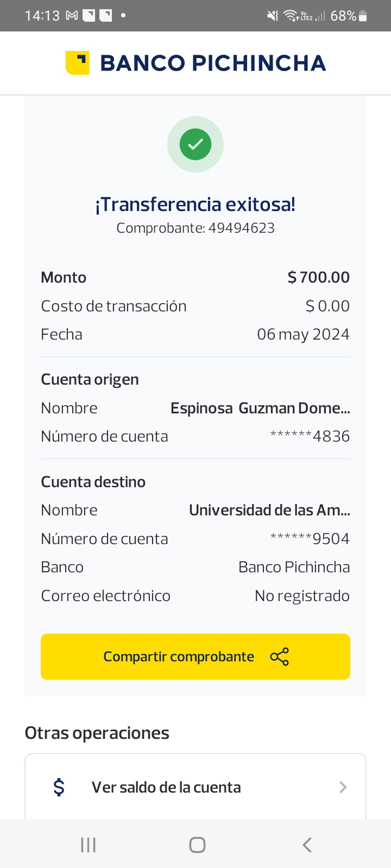
Task: Tap the Gmail notification icon in status bar
Action: click(72, 16)
